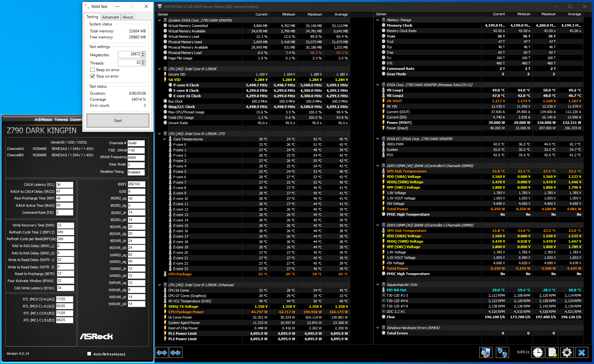The height and width of the screenshot is (364, 594).
Task: Toggle the Auto Refresh(sec) checkbox
Action: 89,354
